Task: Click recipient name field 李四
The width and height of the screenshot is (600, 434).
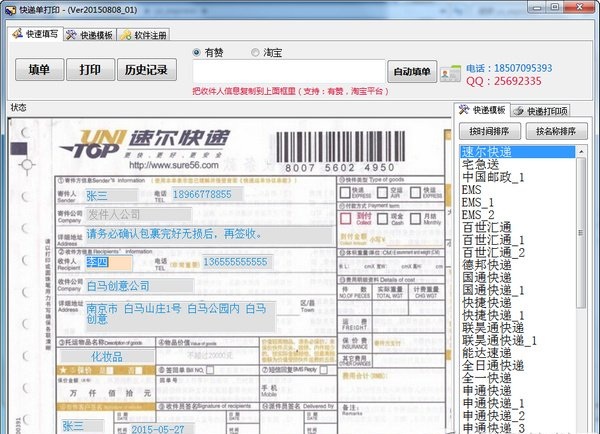Action: click(x=109, y=262)
